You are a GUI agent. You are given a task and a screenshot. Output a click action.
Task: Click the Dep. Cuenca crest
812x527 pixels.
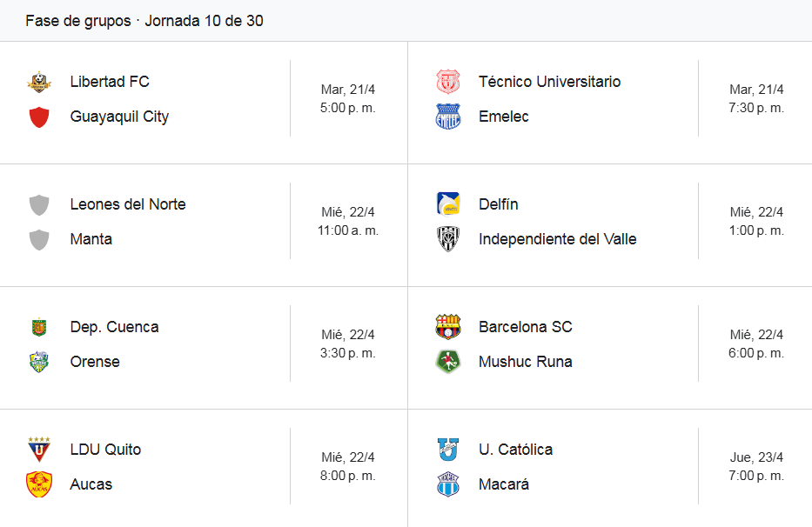pos(39,327)
